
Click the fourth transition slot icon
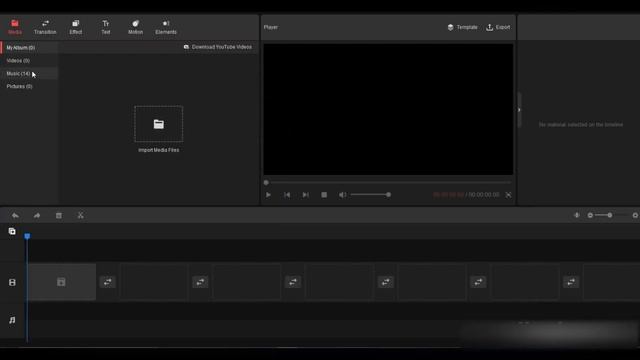pos(386,282)
